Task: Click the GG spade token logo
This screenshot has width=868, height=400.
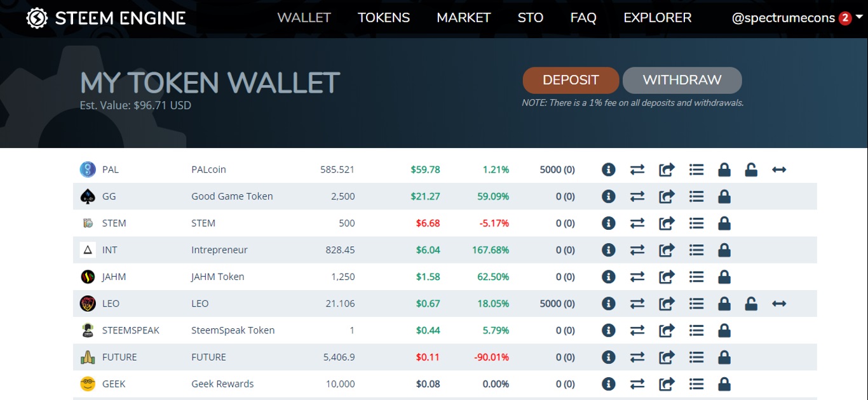Action: [88, 196]
